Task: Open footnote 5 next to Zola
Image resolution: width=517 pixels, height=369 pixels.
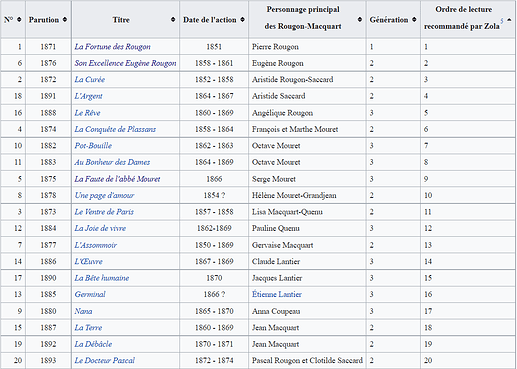Action: point(502,21)
